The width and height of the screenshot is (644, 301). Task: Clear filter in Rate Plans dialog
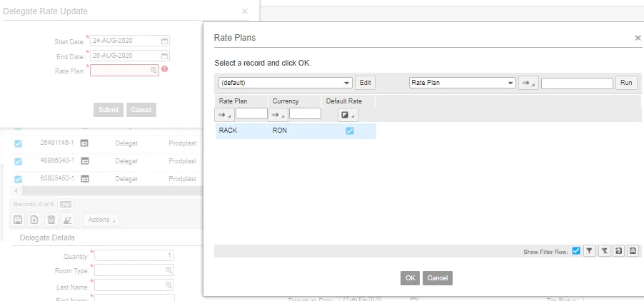[604, 251]
